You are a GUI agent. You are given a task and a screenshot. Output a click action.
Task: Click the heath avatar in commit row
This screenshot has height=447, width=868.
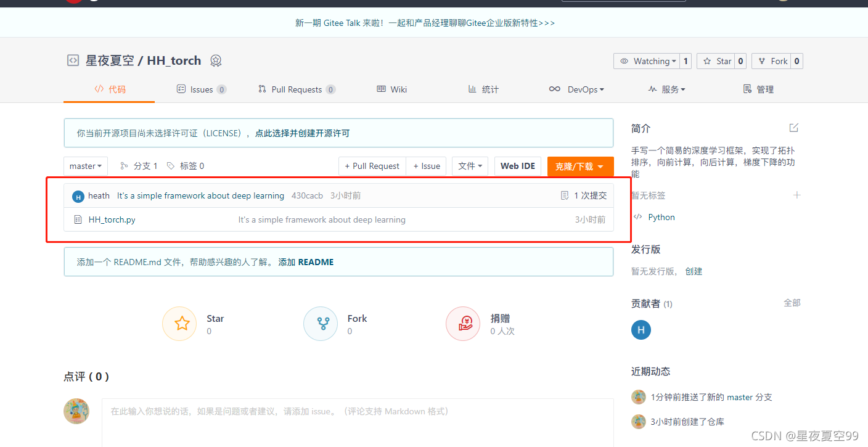pyautogui.click(x=78, y=196)
